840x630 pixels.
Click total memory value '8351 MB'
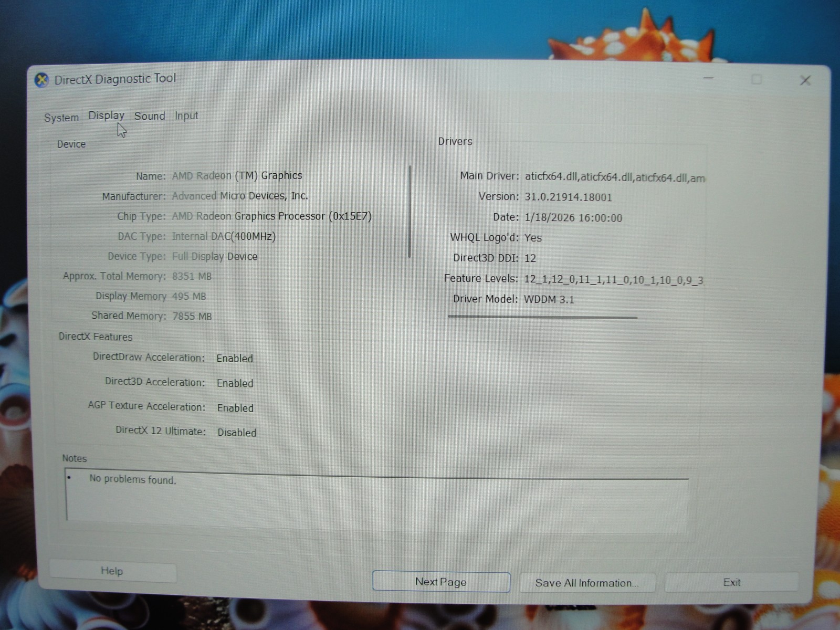(x=192, y=276)
